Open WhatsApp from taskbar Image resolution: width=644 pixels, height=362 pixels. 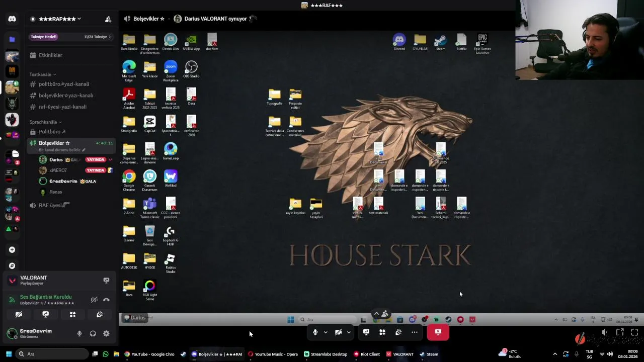[105, 354]
